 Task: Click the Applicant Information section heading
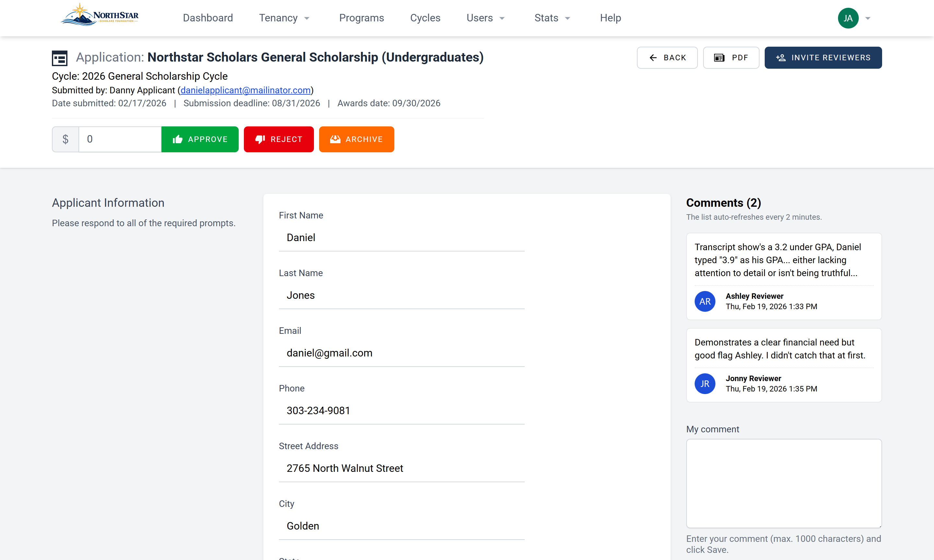(x=108, y=203)
